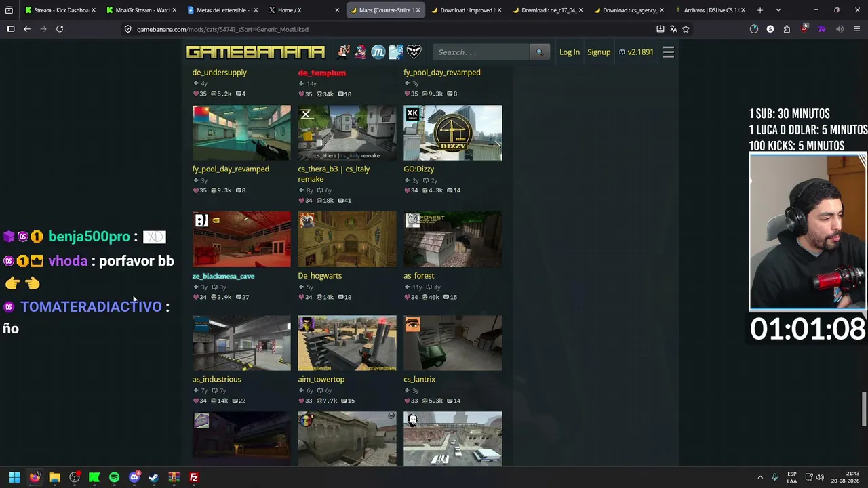Viewport: 868px width, 488px height.
Task: Click the Mastodon 'm' icon in header
Action: click(x=378, y=52)
